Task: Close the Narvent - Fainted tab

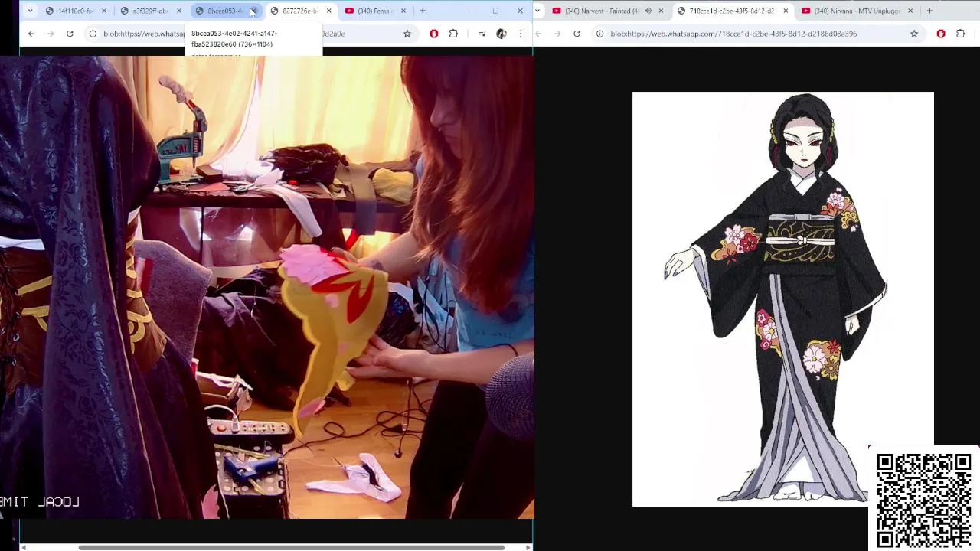Action: (661, 11)
